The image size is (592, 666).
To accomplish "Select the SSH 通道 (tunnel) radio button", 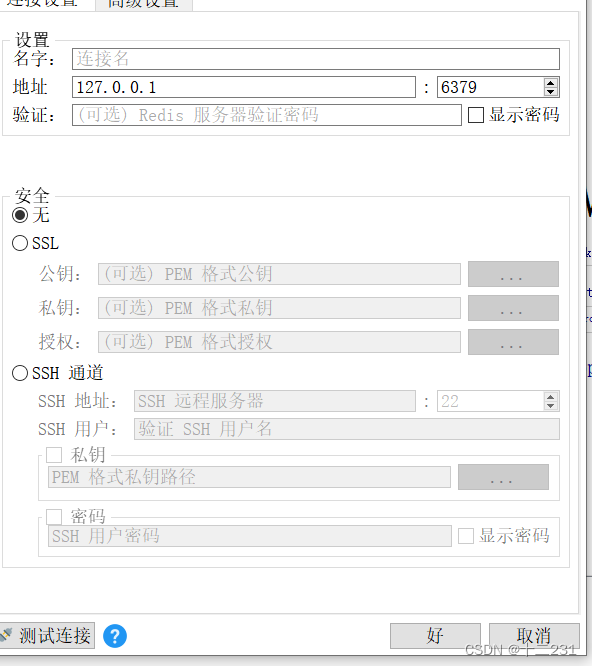I will pyautogui.click(x=20, y=373).
